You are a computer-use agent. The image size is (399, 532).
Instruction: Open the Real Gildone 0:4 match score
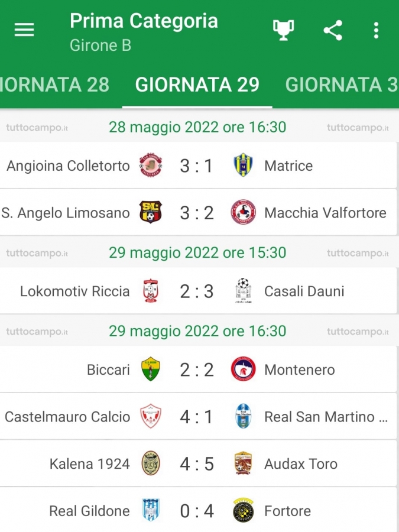tap(197, 511)
